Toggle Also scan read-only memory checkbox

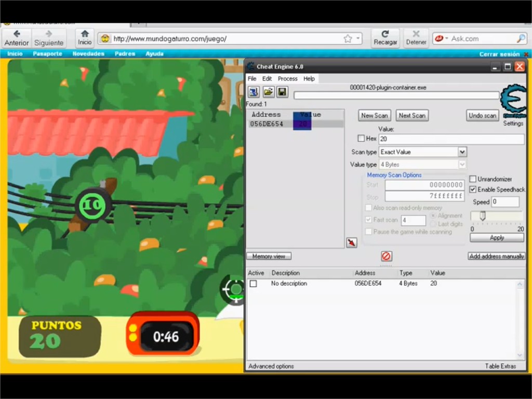tap(368, 208)
